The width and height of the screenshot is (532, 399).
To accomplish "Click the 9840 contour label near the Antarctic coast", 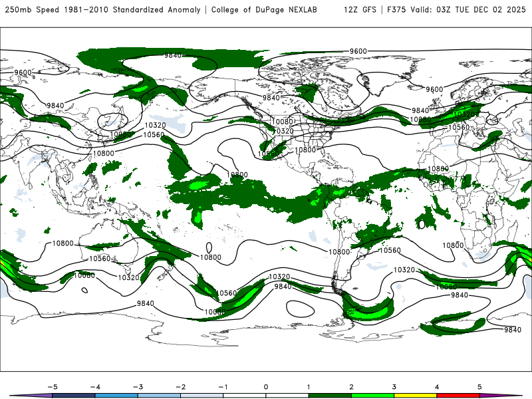I will pyautogui.click(x=512, y=330).
